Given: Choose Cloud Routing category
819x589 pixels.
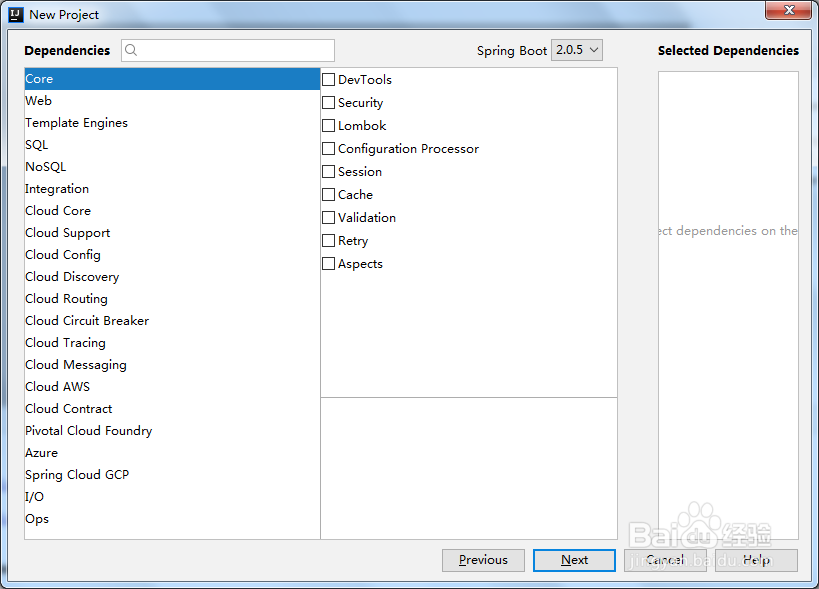Looking at the screenshot, I should click(172, 298).
